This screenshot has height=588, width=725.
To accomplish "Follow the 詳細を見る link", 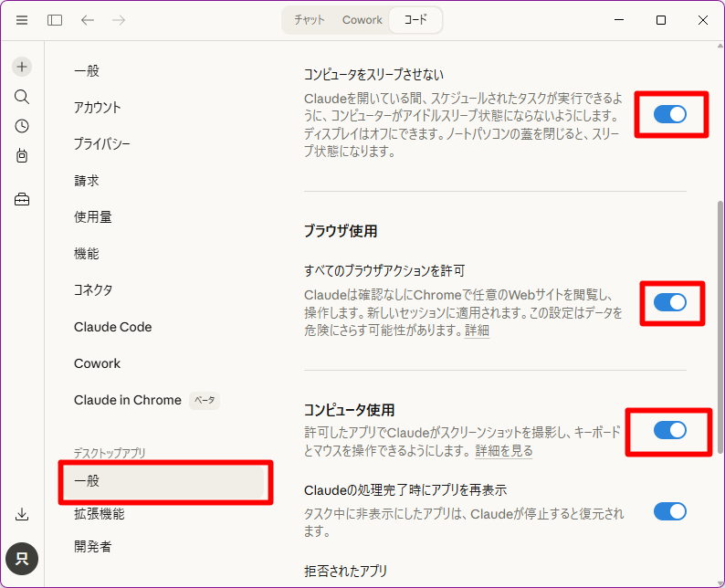I will click(503, 451).
